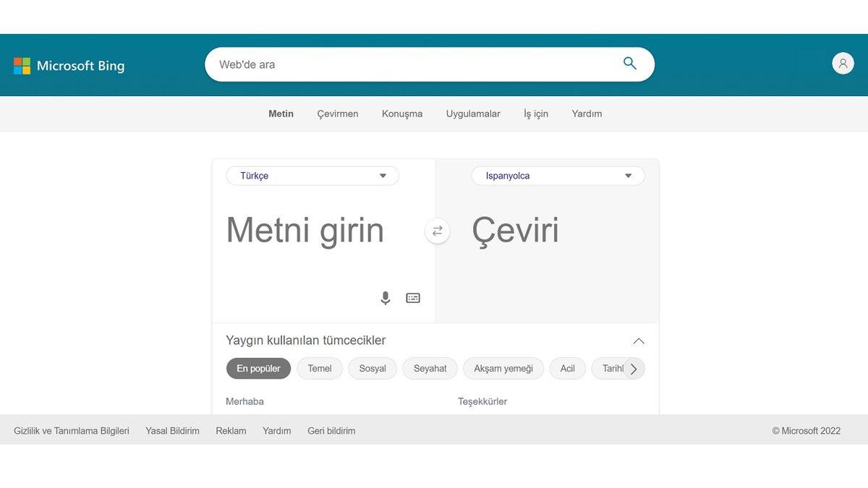Enable the 'Acil' phrases filter
The width and height of the screenshot is (868, 488).
click(x=567, y=368)
